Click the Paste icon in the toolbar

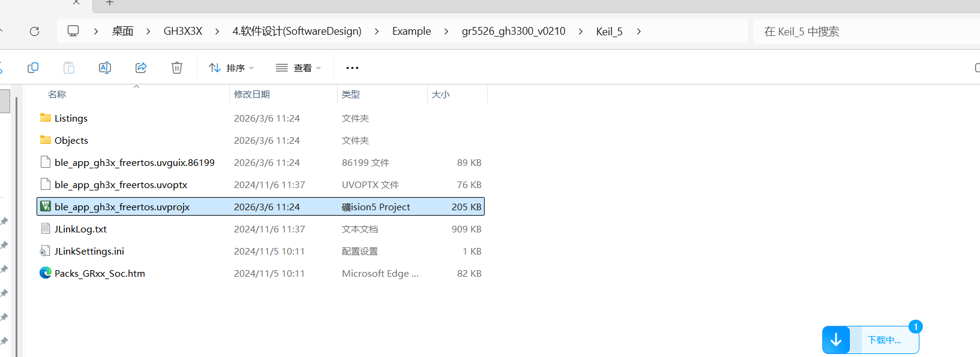tap(69, 68)
